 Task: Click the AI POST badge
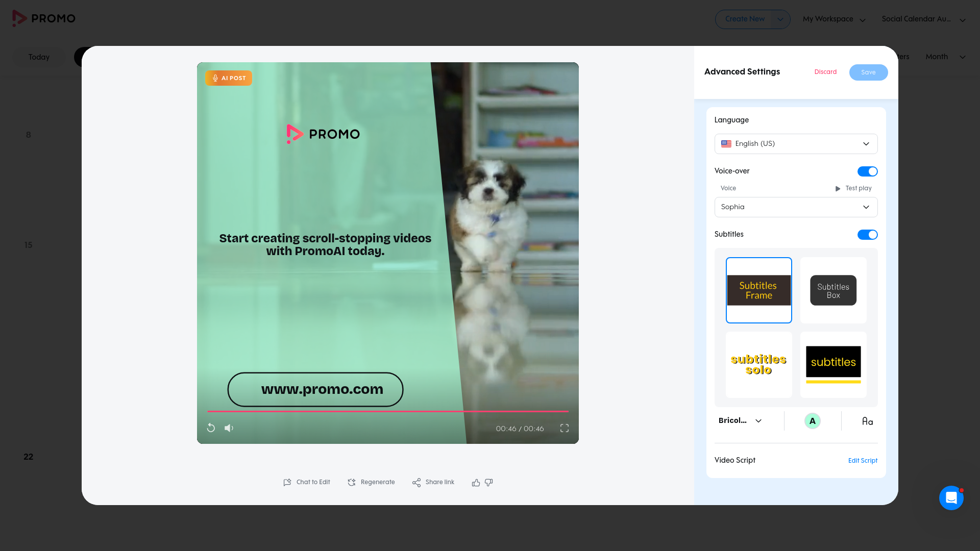pyautogui.click(x=229, y=78)
